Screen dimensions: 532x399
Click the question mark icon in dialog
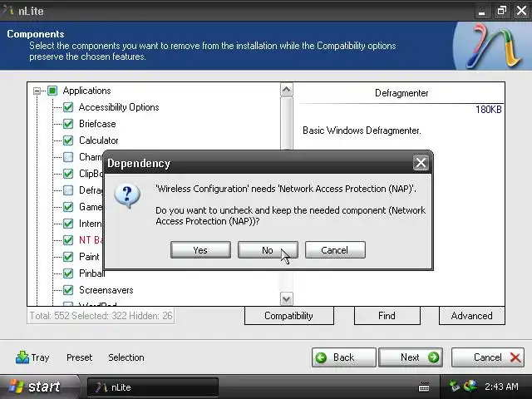(127, 196)
